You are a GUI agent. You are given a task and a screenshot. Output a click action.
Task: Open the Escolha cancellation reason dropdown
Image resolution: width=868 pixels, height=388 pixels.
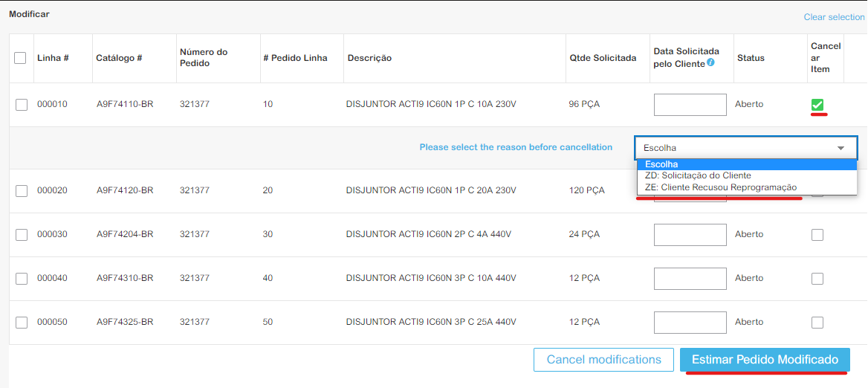[x=746, y=148]
